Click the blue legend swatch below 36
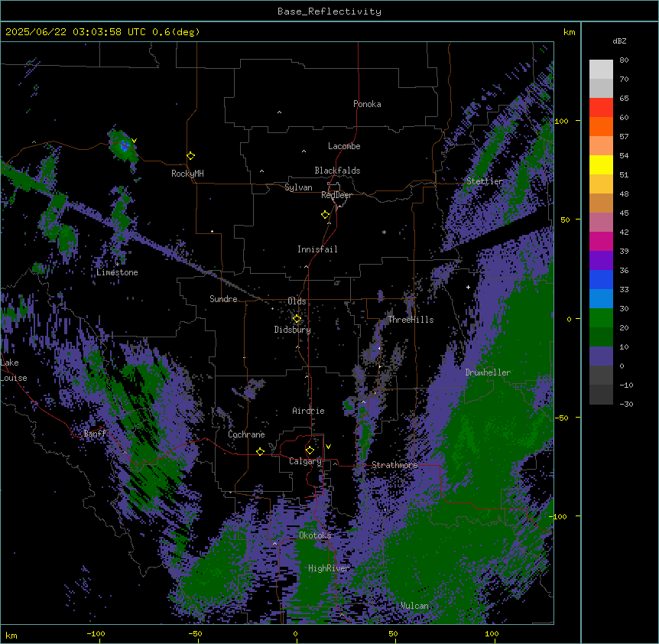 click(x=601, y=279)
